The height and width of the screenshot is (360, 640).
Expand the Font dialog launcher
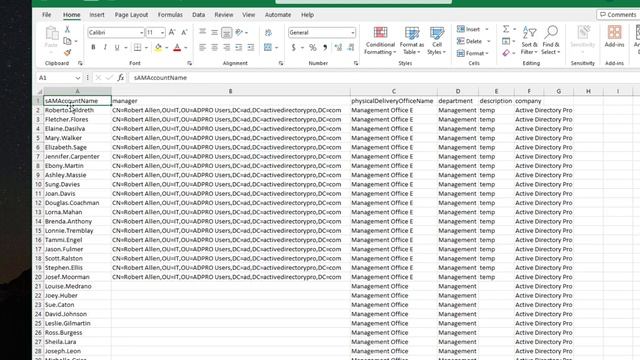189,63
